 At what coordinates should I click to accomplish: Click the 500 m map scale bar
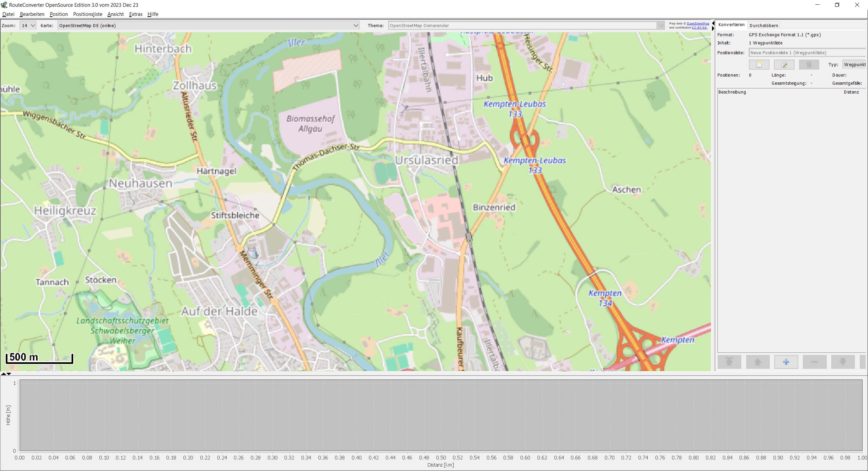[39, 358]
